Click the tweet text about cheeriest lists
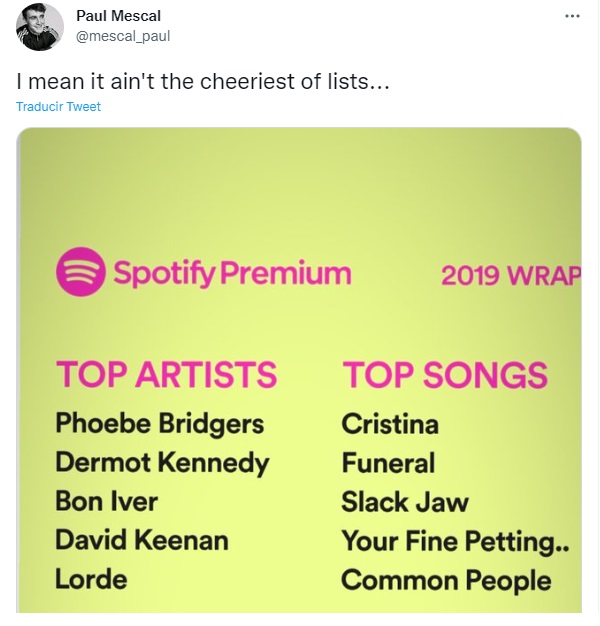The image size is (600, 626). tap(202, 82)
